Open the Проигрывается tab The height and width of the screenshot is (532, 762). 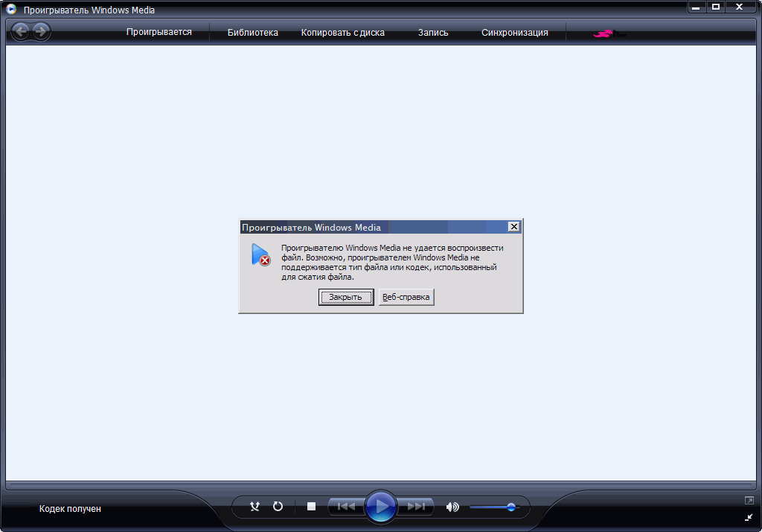tap(159, 32)
